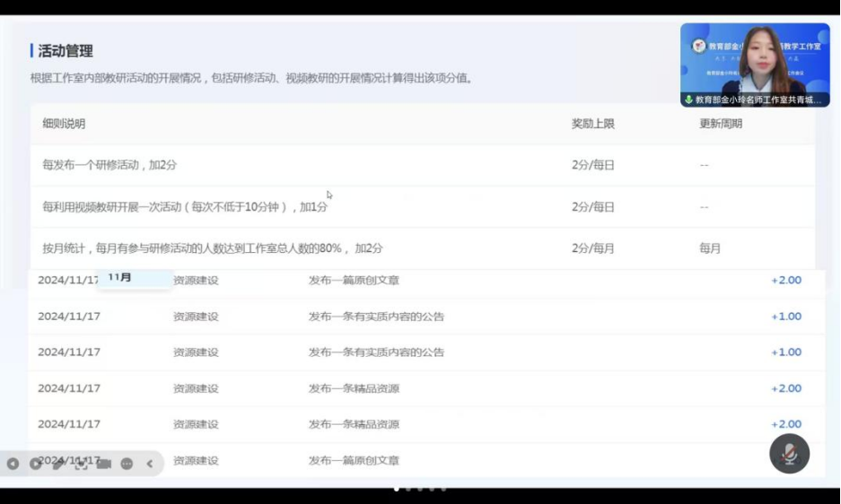Click the previous slide arrow in presentation toolbar
Viewport: 841px width, 504px height.
13,464
